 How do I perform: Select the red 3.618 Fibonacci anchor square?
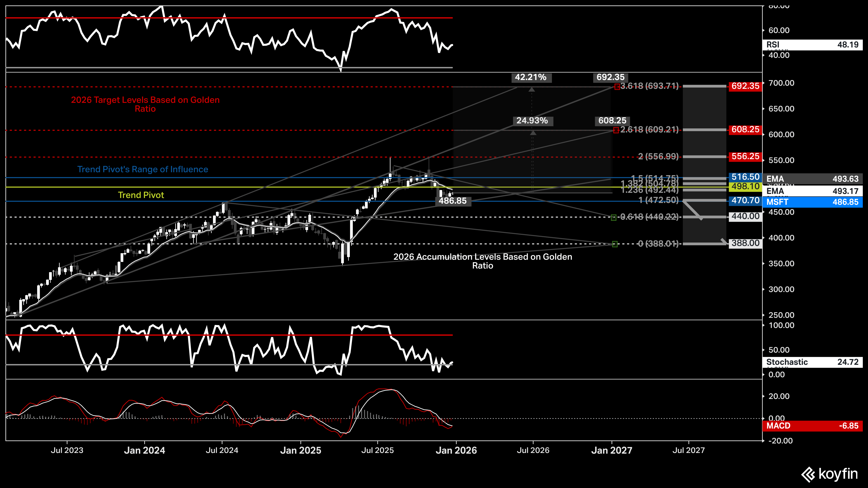coord(617,87)
